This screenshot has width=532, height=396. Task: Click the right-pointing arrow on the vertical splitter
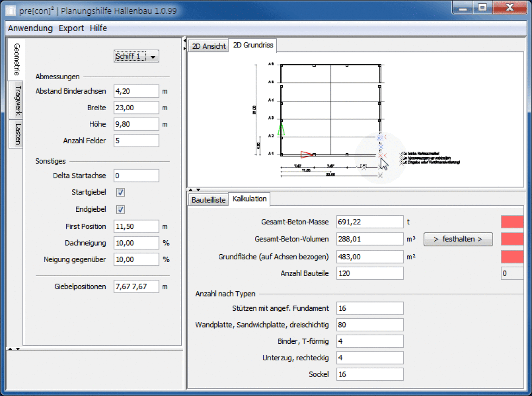pos(184,49)
